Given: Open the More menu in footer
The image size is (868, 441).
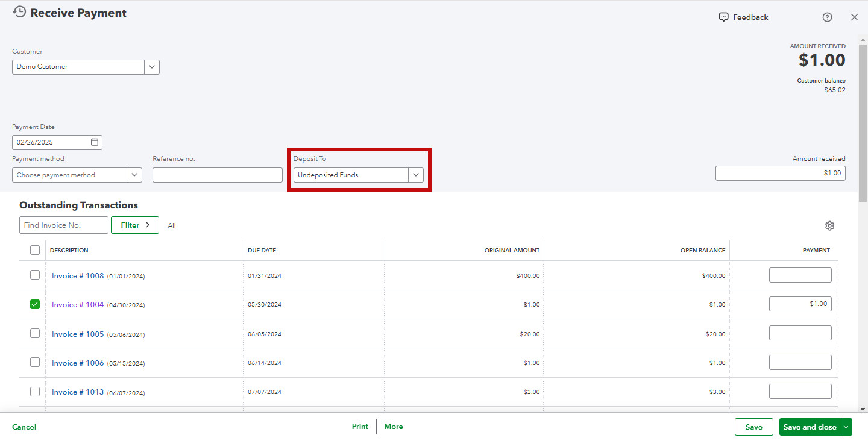Looking at the screenshot, I should tap(394, 427).
